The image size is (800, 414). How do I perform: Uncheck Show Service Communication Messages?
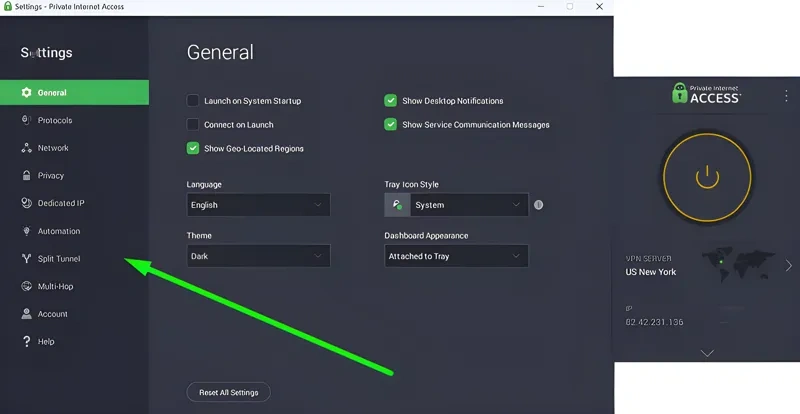pos(390,124)
